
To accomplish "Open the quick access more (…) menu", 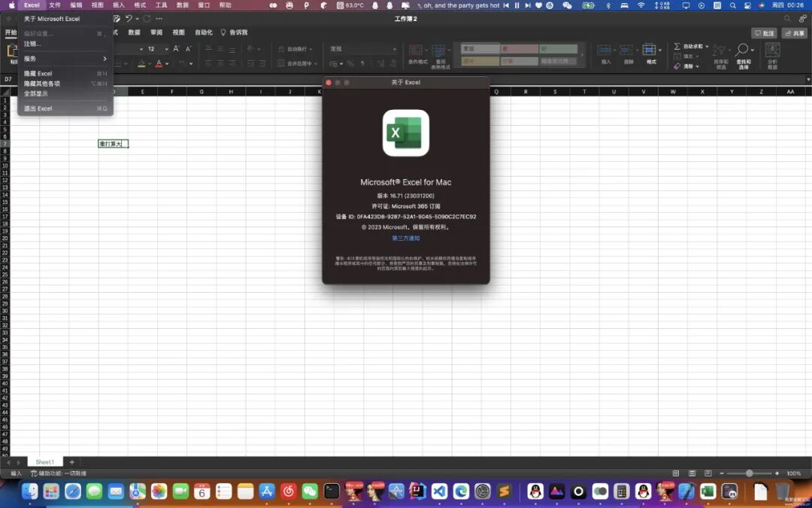I will 159,19.
